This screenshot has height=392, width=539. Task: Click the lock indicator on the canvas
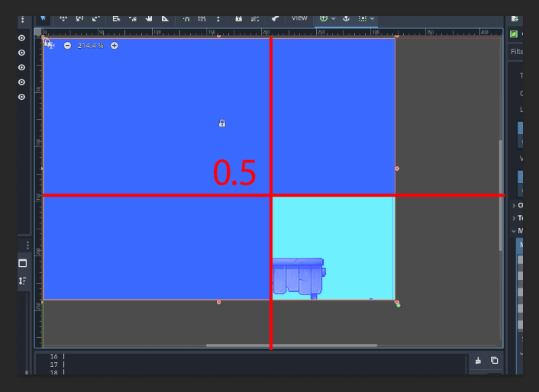click(x=222, y=123)
